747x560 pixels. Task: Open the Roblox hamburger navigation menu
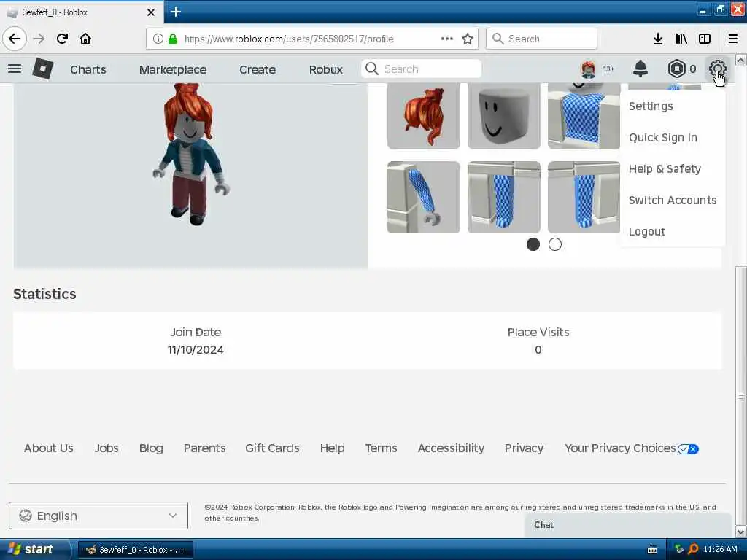tap(15, 69)
